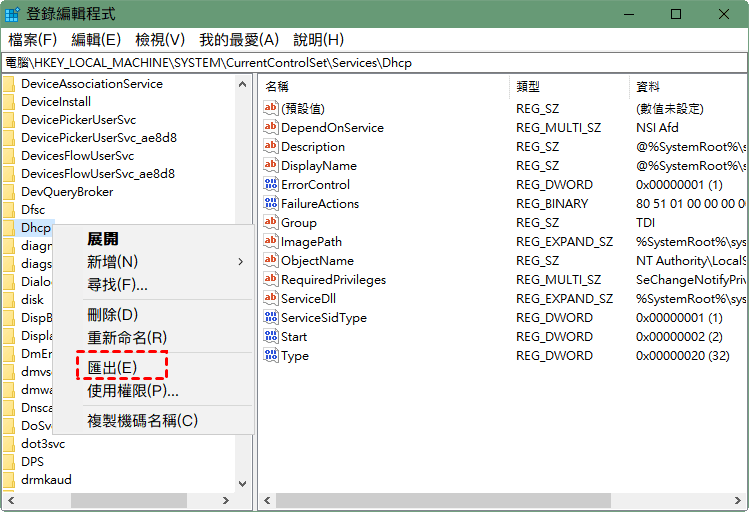Choose 匯出(E) from the context menu
This screenshot has height=512, width=749.
112,367
